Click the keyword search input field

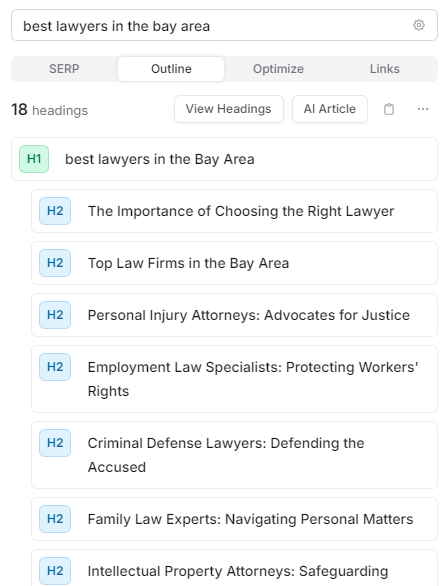[x=224, y=25]
